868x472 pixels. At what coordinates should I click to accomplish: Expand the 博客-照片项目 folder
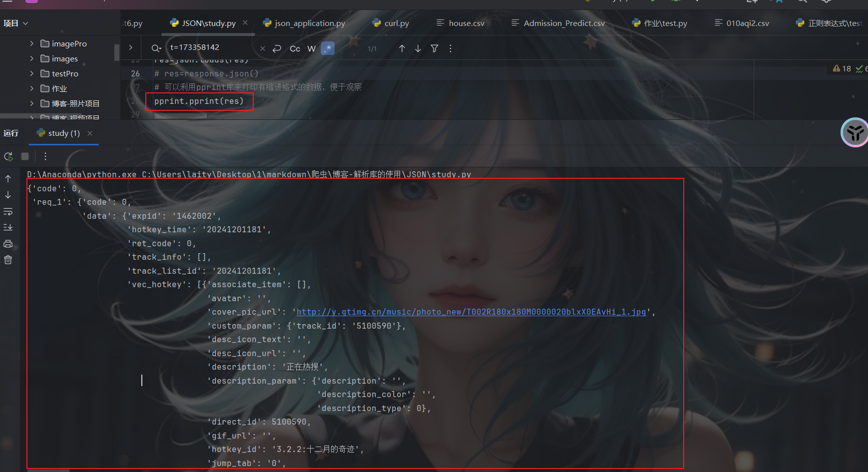31,103
